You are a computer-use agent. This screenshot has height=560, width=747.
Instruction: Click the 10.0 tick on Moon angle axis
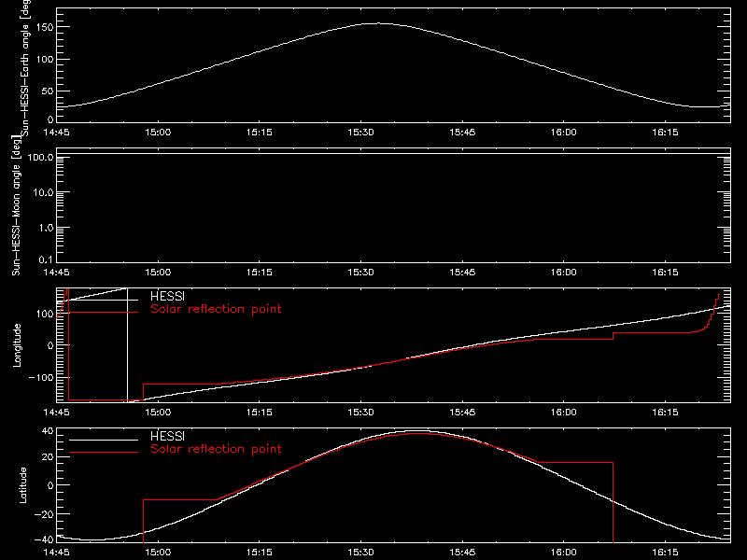tap(42, 192)
